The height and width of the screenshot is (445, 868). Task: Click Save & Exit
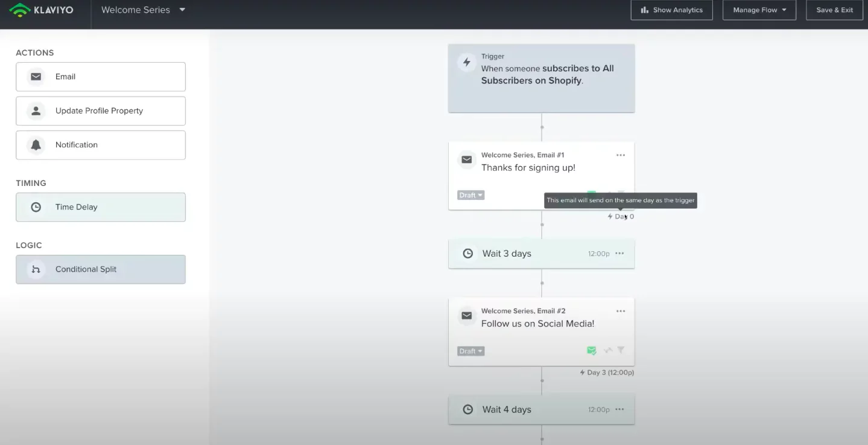coord(834,10)
